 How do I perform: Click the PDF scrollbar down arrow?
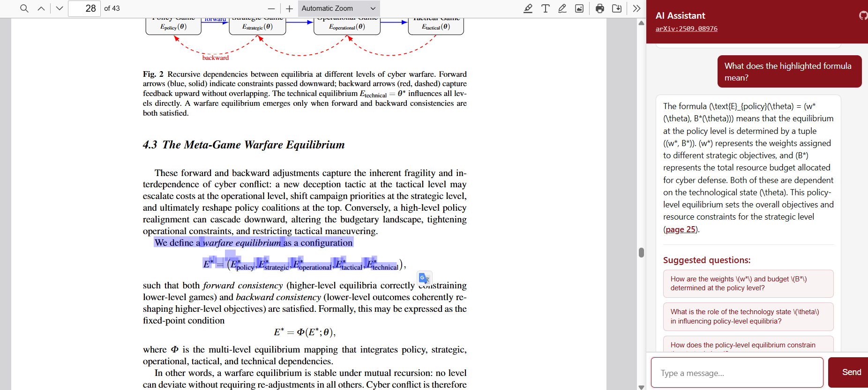coord(641,387)
